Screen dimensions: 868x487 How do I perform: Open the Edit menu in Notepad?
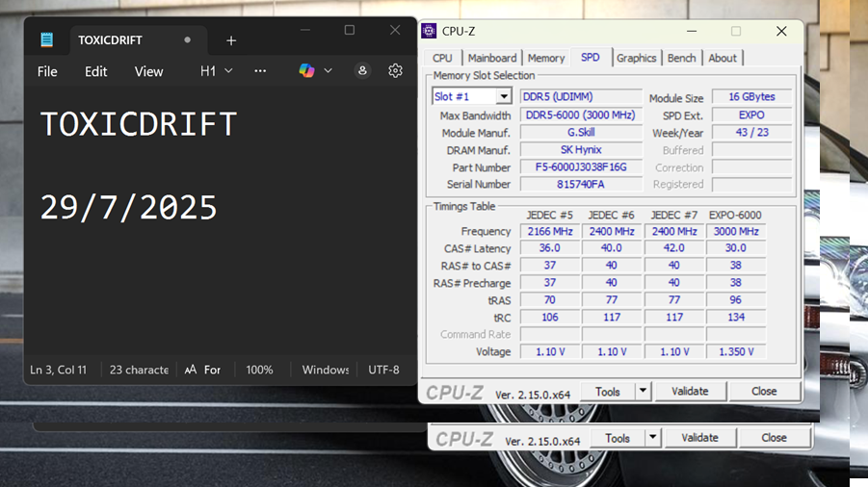95,71
